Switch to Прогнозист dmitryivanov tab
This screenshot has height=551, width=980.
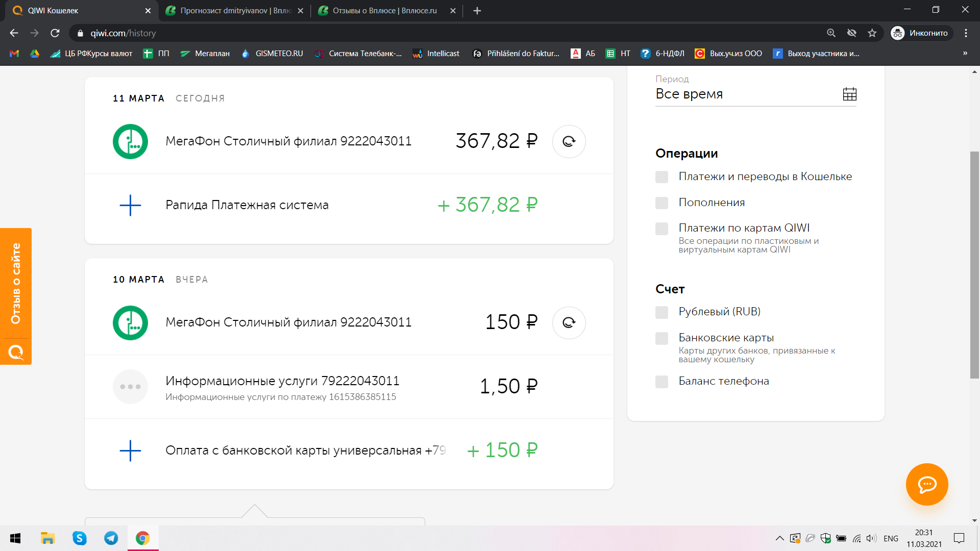tap(236, 11)
